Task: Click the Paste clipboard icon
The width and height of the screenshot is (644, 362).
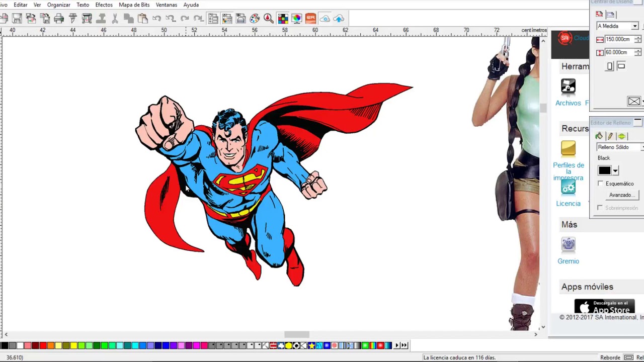Action: click(143, 19)
